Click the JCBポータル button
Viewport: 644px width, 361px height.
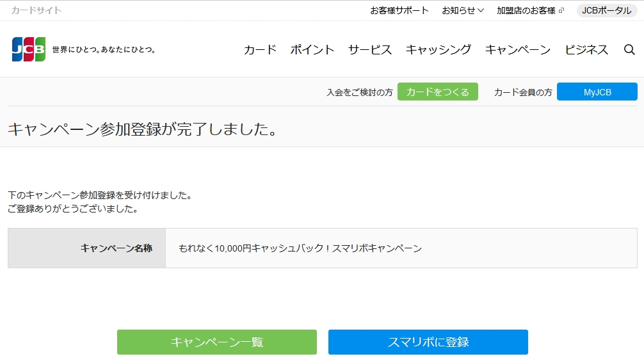(x=607, y=10)
